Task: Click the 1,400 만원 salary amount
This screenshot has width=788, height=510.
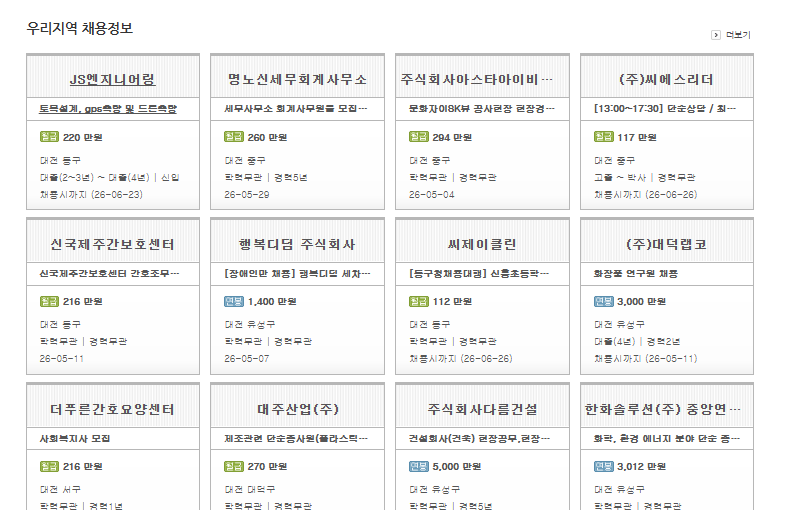Action: (272, 301)
